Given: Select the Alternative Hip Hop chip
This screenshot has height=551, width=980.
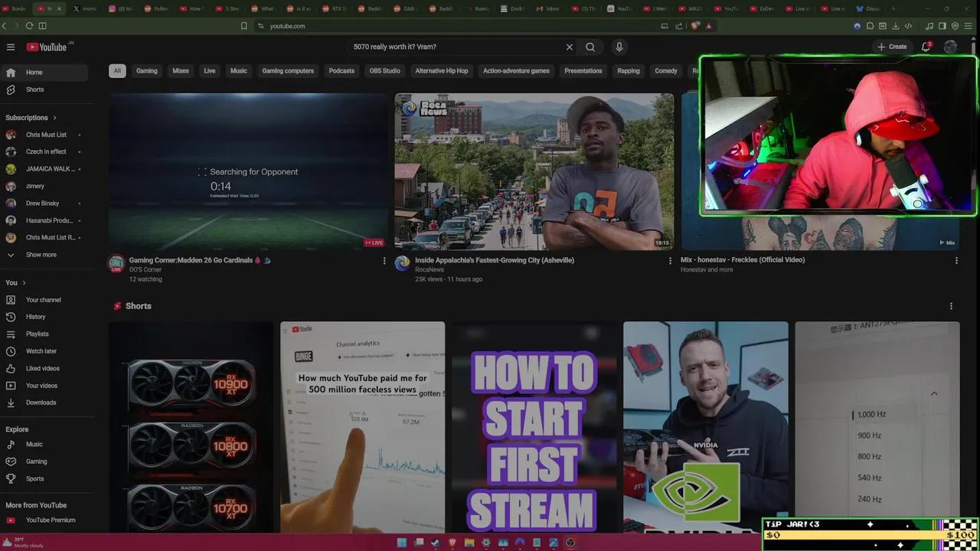Looking at the screenshot, I should [x=442, y=71].
